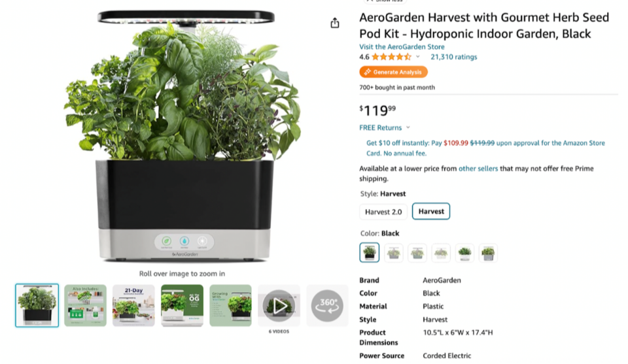Viewport: 628px width, 364px height.
Task: Visit the AeroGarden Store link
Action: pos(402,47)
